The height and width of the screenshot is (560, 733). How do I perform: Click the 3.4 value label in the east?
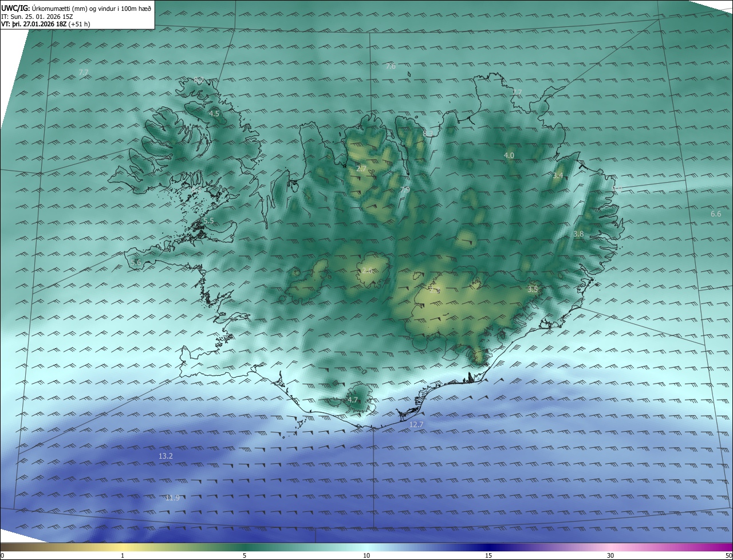click(x=558, y=175)
